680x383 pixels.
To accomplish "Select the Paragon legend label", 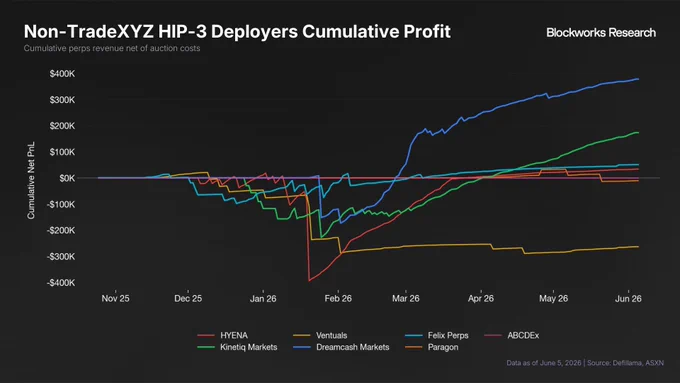I will pyautogui.click(x=443, y=347).
